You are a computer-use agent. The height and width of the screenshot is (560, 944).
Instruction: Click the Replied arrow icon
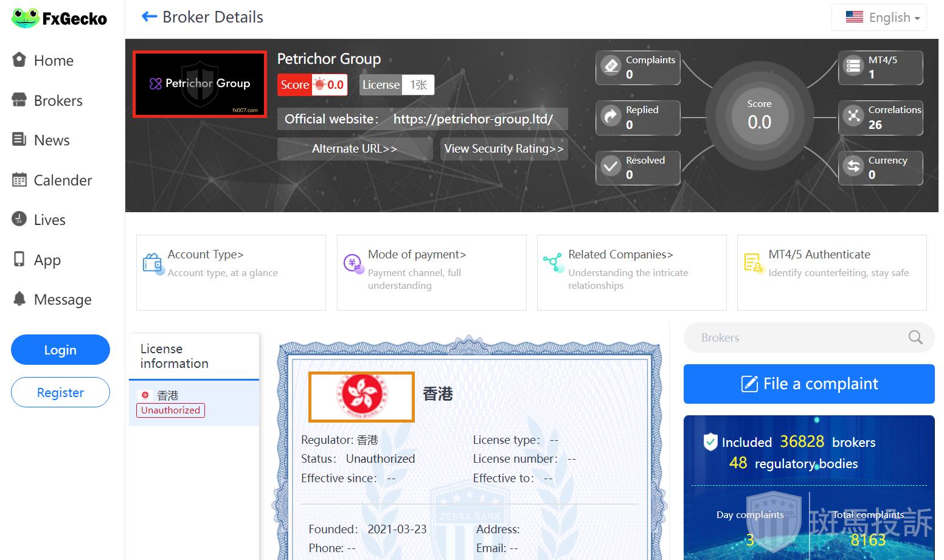pos(611,116)
